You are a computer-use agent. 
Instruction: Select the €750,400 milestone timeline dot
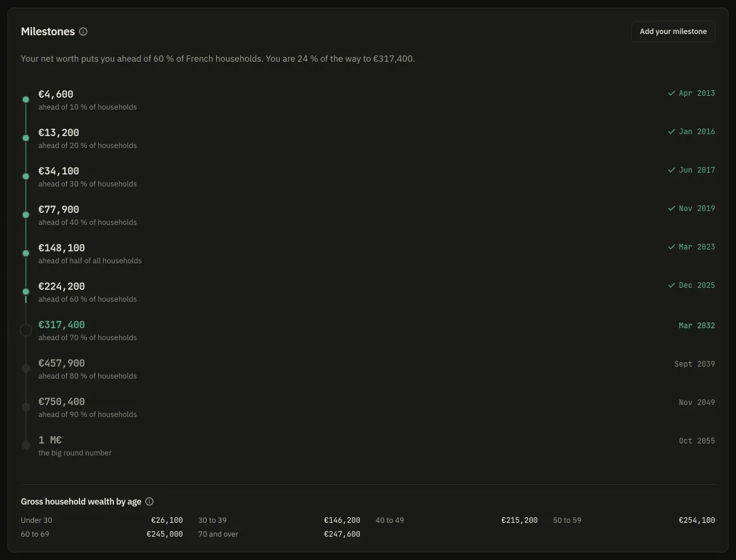point(26,408)
